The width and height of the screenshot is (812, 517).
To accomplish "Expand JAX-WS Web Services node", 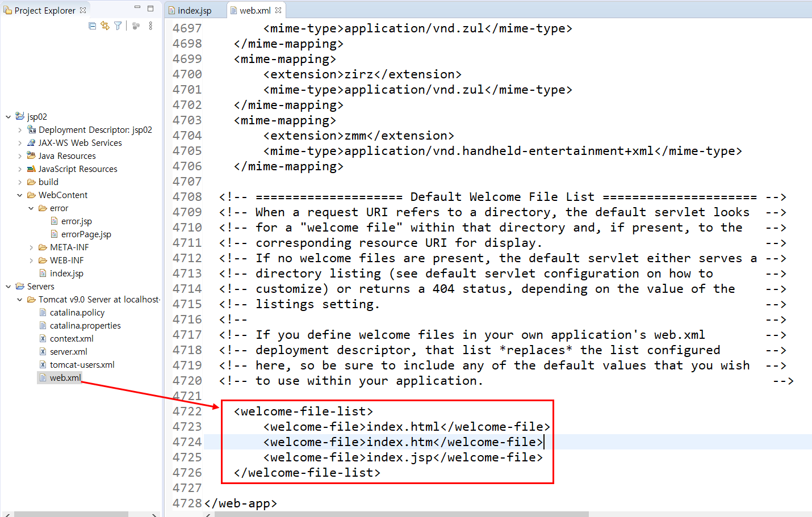I will [20, 143].
